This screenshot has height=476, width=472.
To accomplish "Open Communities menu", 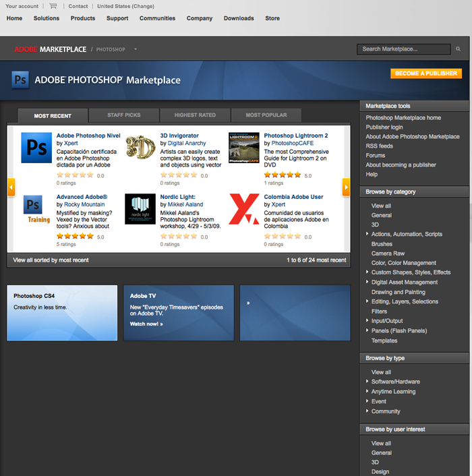I will [x=158, y=18].
